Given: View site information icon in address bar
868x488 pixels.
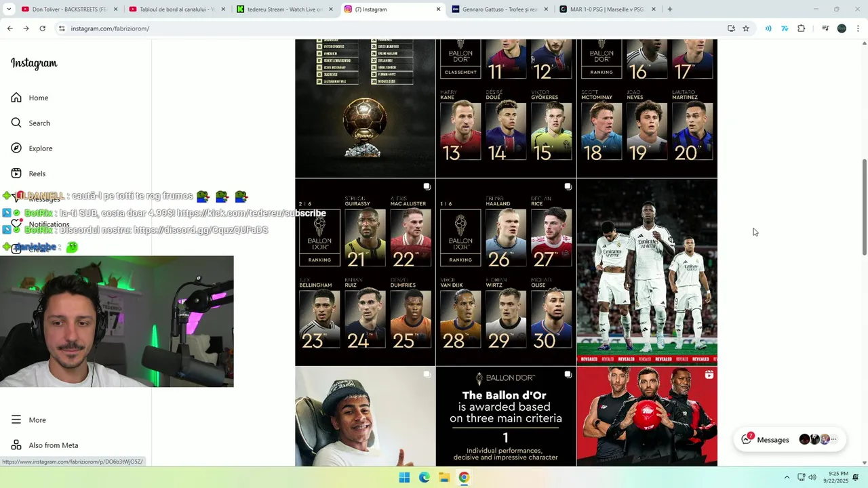Looking at the screenshot, I should tap(62, 28).
